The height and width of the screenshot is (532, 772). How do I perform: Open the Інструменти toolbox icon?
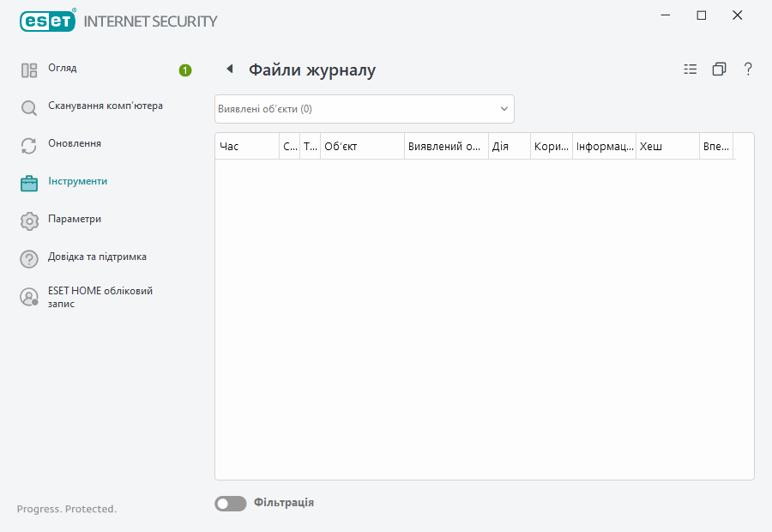point(28,183)
